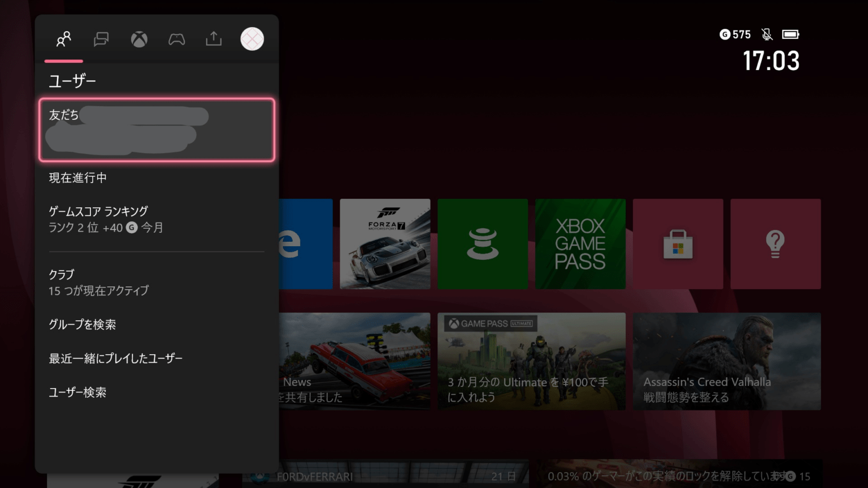Select the Xbox logo guide icon
This screenshot has height=488, width=868.
click(139, 39)
